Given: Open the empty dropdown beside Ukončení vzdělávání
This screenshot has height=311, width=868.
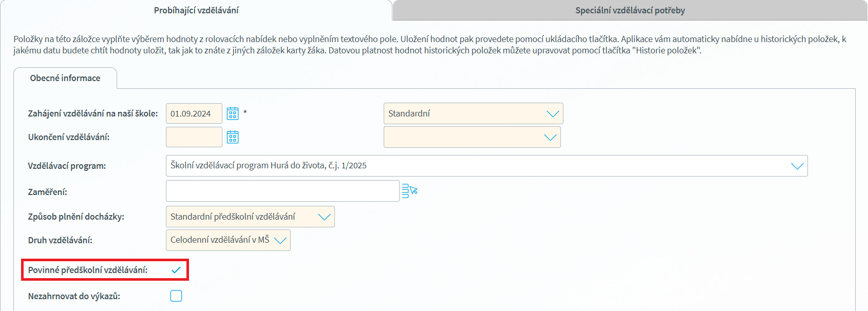Looking at the screenshot, I should coord(550,137).
